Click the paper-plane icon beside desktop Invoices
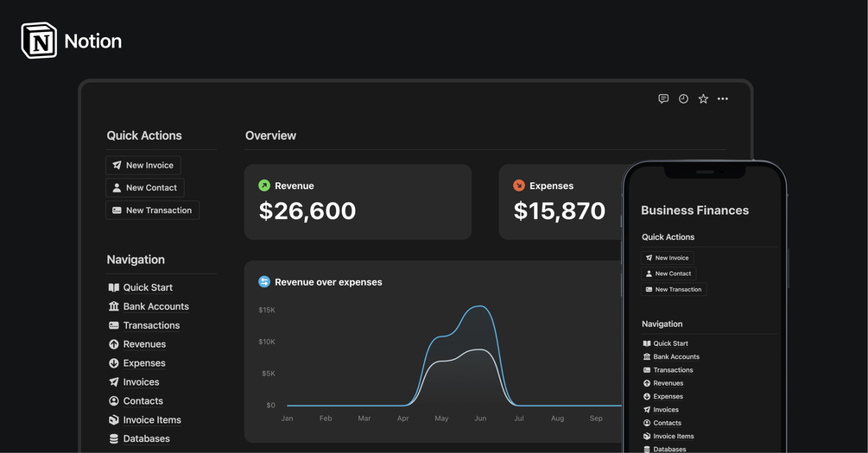The height and width of the screenshot is (453, 868). pyautogui.click(x=113, y=381)
